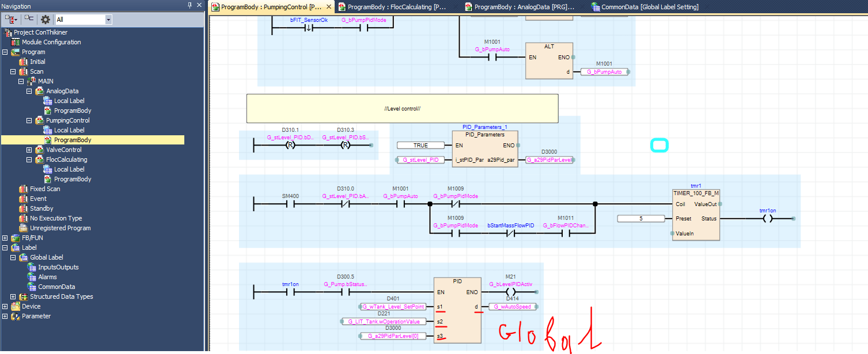Click the MAIN program block icon
The height and width of the screenshot is (354, 868).
pos(31,81)
